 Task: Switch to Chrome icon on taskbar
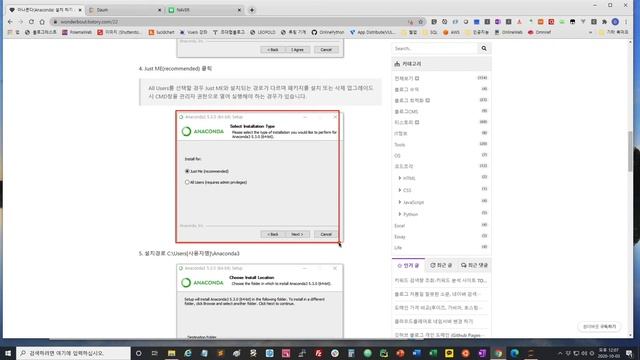click(x=498, y=353)
